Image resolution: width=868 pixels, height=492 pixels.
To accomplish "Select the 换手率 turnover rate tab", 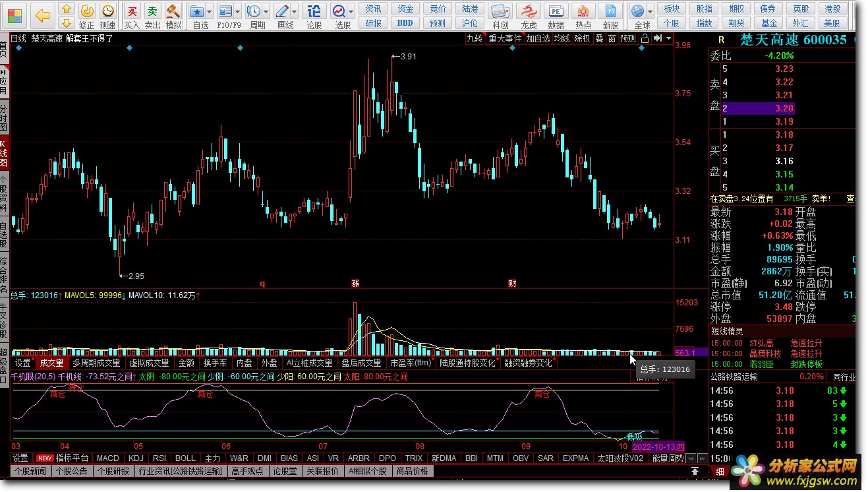I will (x=215, y=363).
